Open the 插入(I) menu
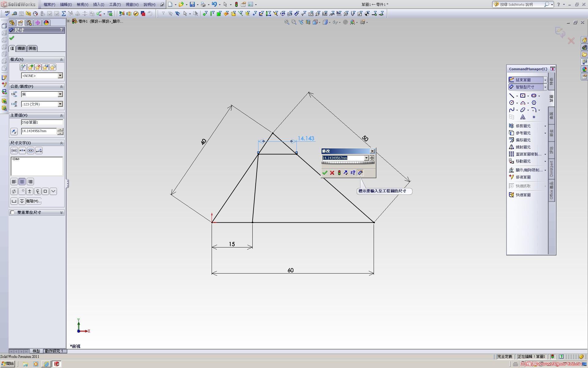This screenshot has width=588, height=368. point(98,5)
